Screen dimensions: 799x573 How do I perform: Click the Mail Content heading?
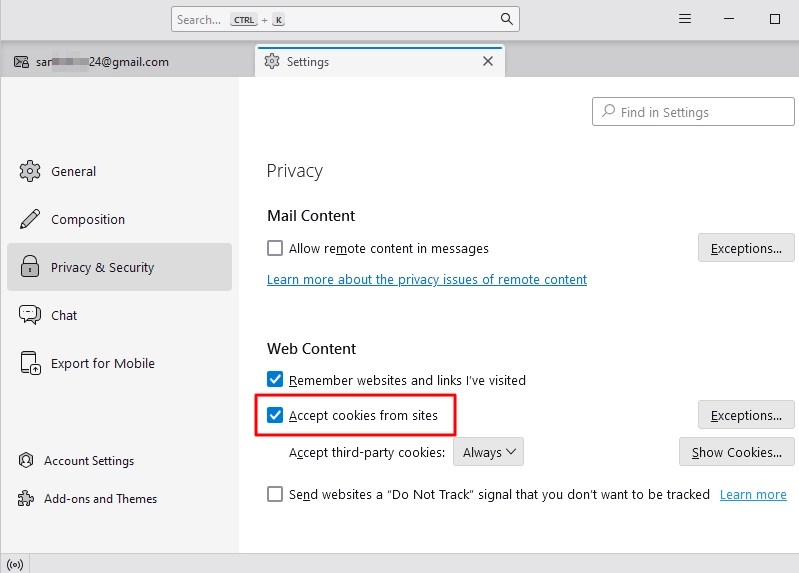coord(311,216)
